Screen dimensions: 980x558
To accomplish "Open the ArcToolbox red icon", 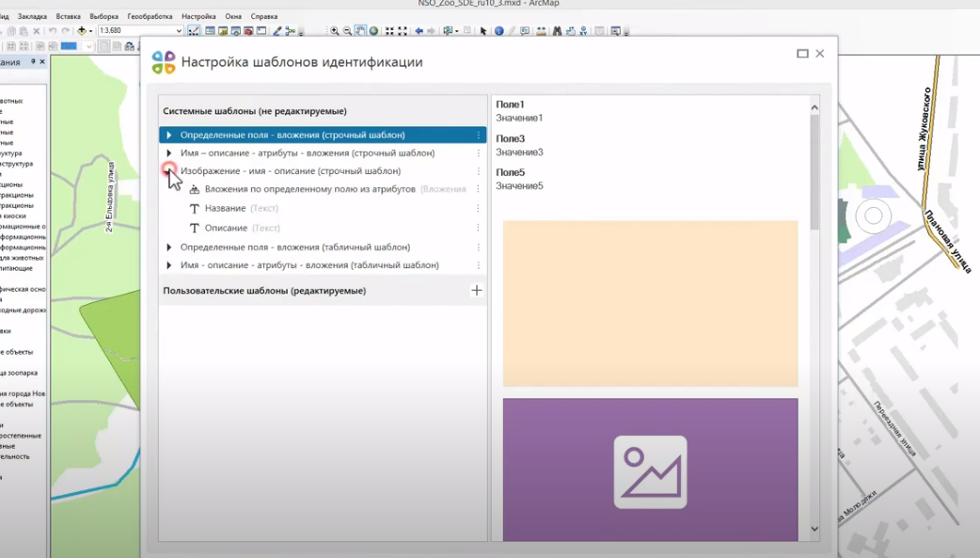I will (248, 31).
